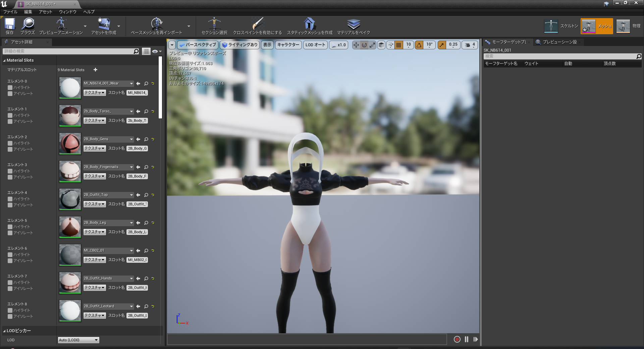Check アイソレート for エレメント 2
644x349 pixels.
click(x=10, y=149)
